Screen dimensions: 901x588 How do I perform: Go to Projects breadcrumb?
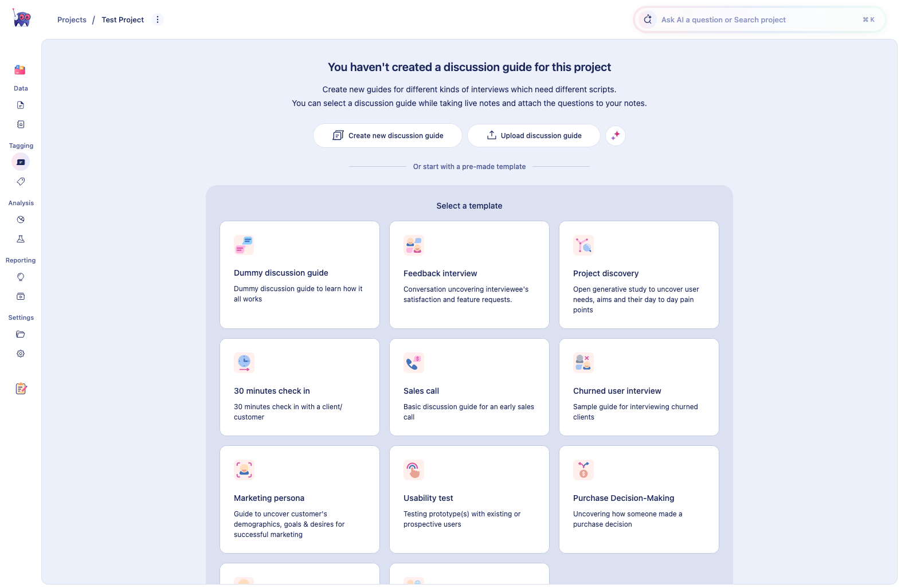[x=72, y=19]
